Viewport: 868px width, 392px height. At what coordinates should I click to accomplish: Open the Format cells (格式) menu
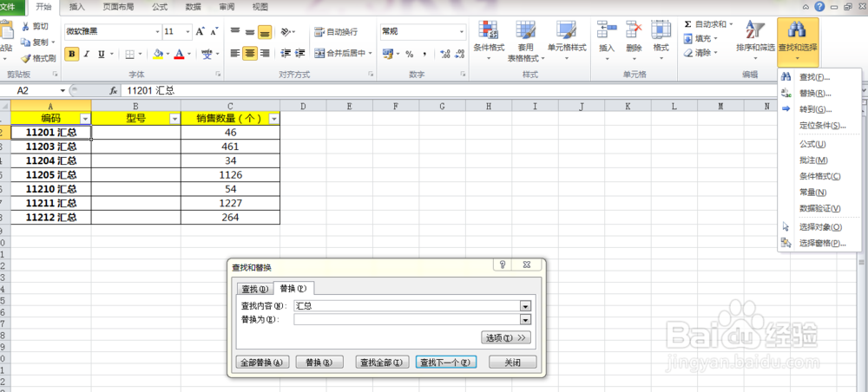point(661,41)
